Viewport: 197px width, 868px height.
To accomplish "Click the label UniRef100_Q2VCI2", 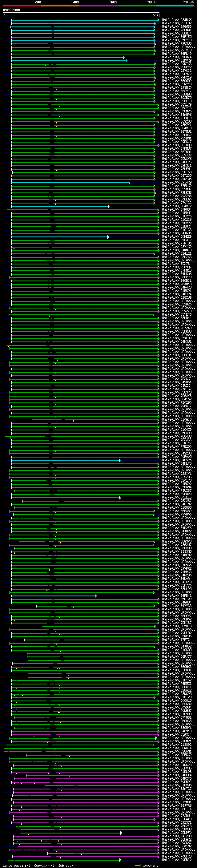I will (x=177, y=71).
